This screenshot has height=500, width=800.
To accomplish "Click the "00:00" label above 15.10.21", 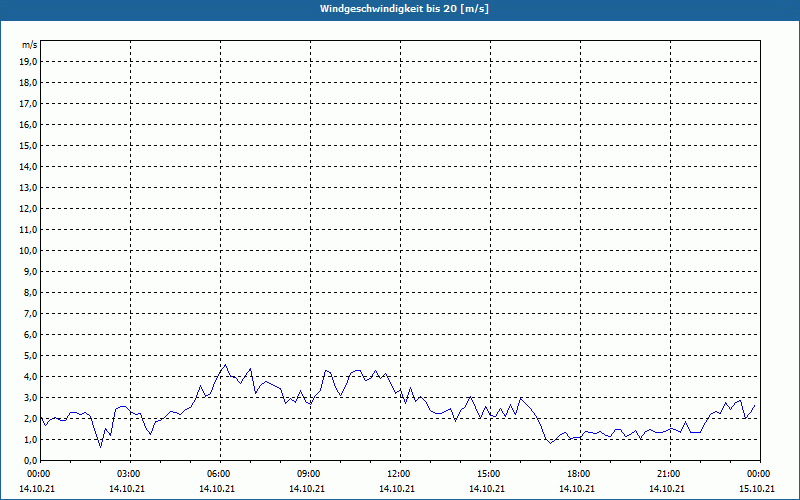I will click(x=760, y=474).
